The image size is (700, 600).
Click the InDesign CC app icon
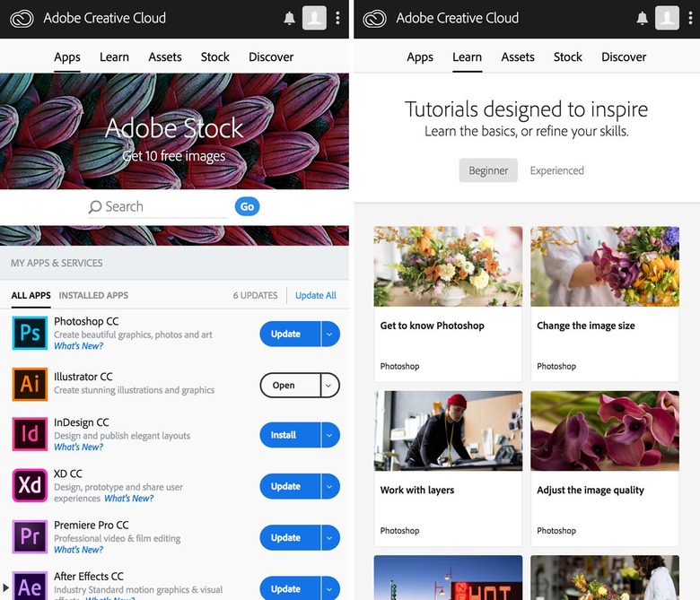30,435
